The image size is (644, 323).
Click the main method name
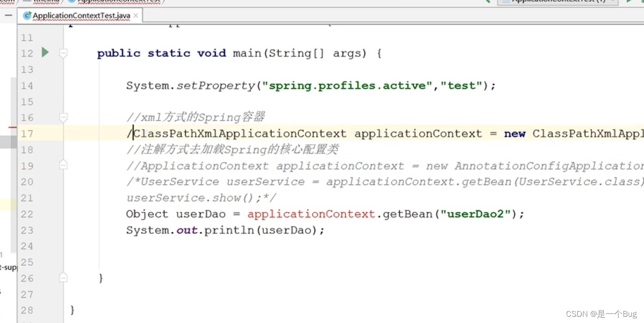[x=247, y=53]
